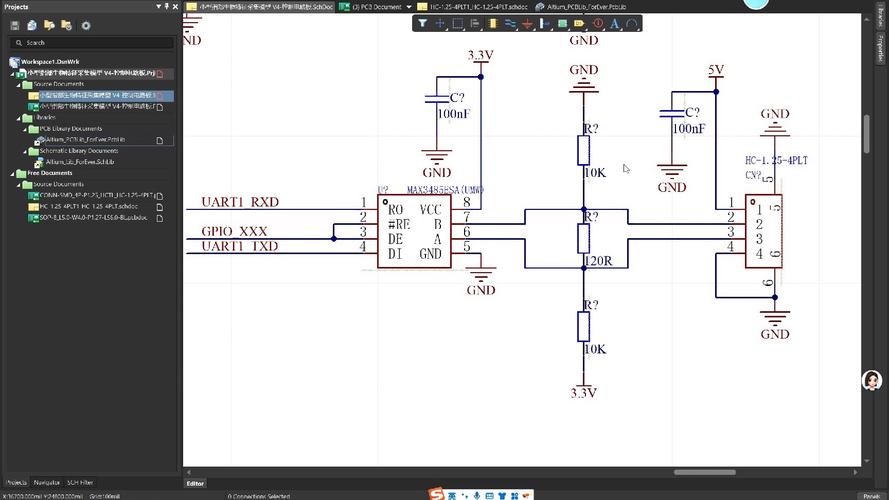The width and height of the screenshot is (889, 500).
Task: Select the place wire tool
Action: pos(511,23)
